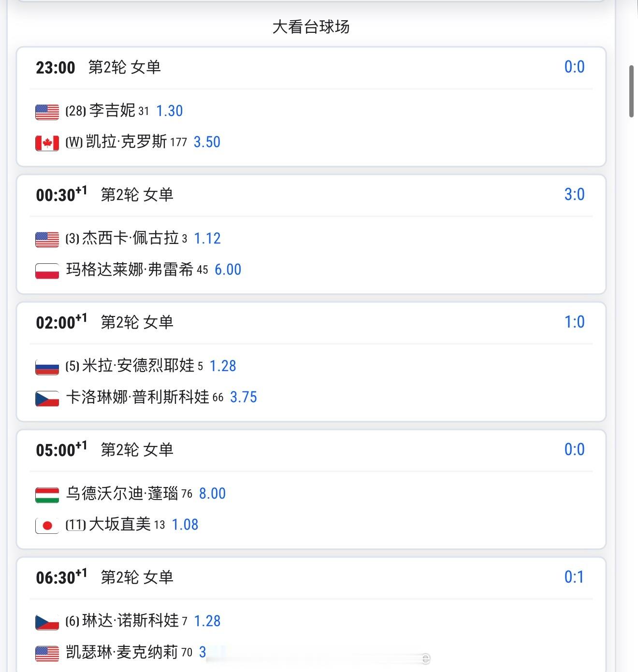Click the Hungary flag beside 乌德沃尔迪·蓬瑙
The width and height of the screenshot is (638, 672).
pyautogui.click(x=47, y=495)
